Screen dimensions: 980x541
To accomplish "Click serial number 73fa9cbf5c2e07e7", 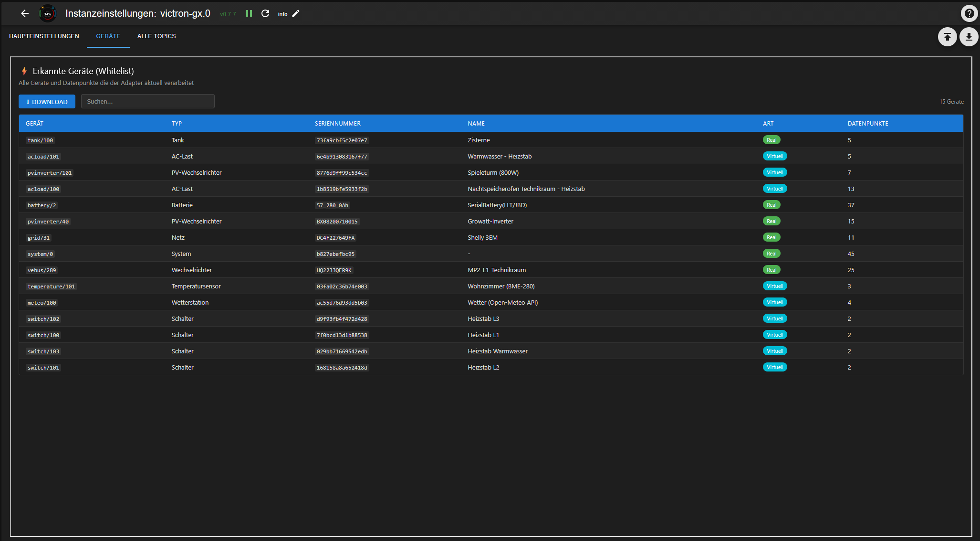I will click(342, 140).
